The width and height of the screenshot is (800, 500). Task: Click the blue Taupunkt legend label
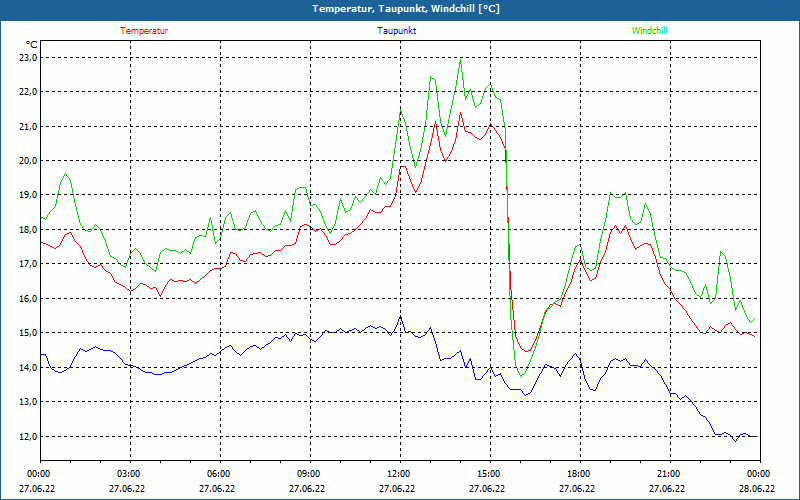[397, 31]
